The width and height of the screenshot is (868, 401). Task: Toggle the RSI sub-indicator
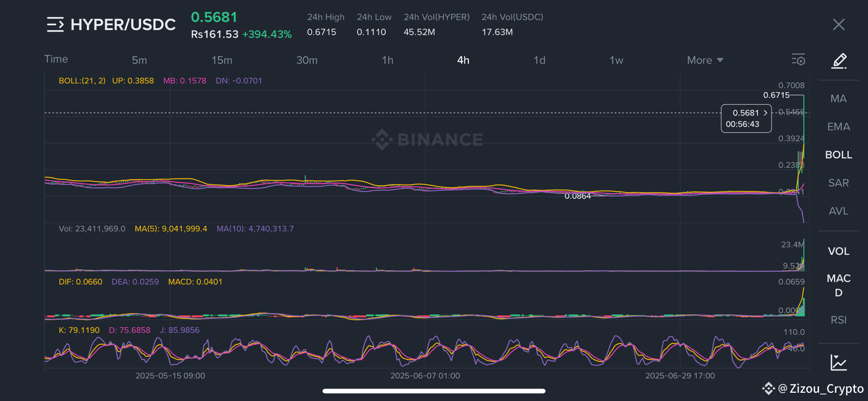click(838, 320)
